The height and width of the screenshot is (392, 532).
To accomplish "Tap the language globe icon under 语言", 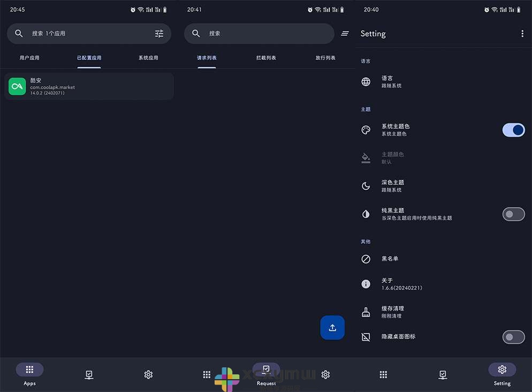I will tap(366, 82).
